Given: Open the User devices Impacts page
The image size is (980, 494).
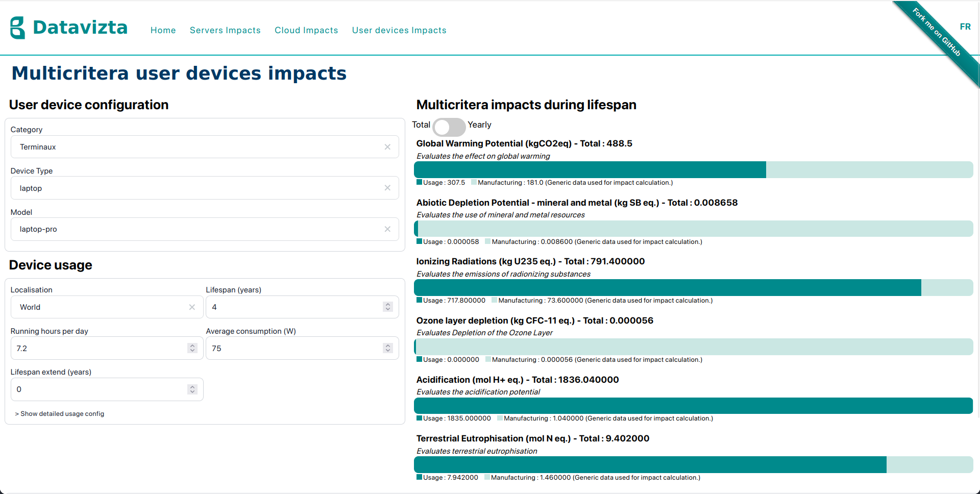Looking at the screenshot, I should [399, 30].
